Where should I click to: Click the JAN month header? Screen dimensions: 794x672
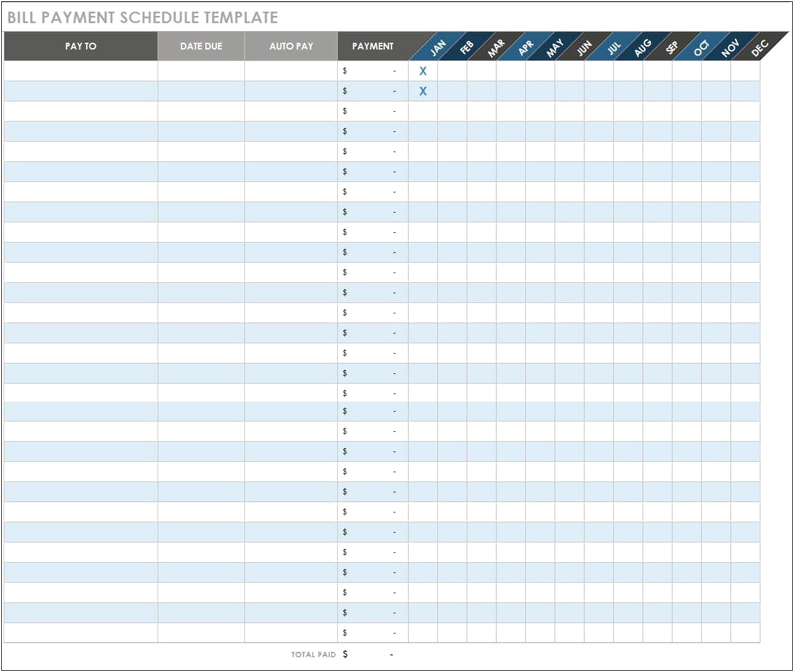click(x=437, y=47)
